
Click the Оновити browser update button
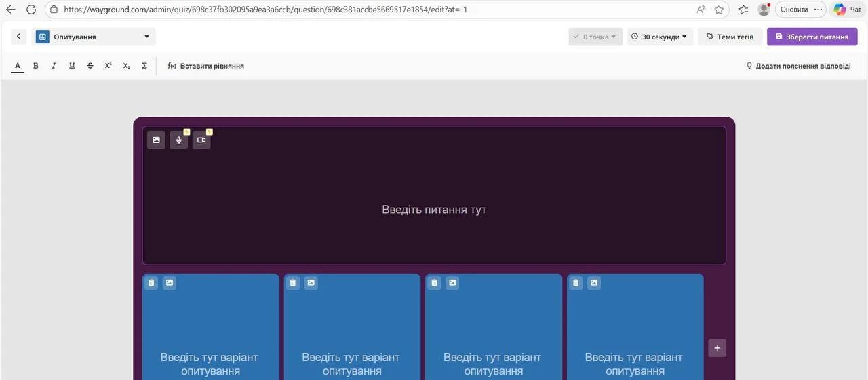(794, 9)
